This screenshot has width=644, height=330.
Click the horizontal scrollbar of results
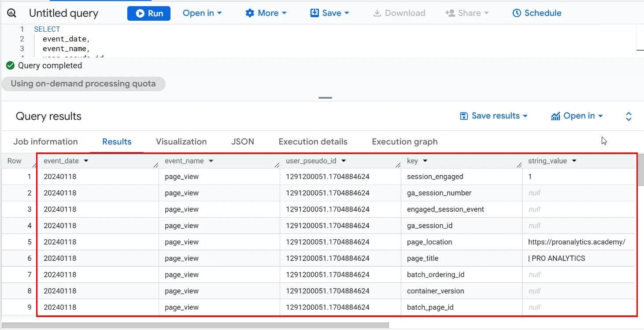[x=195, y=326]
